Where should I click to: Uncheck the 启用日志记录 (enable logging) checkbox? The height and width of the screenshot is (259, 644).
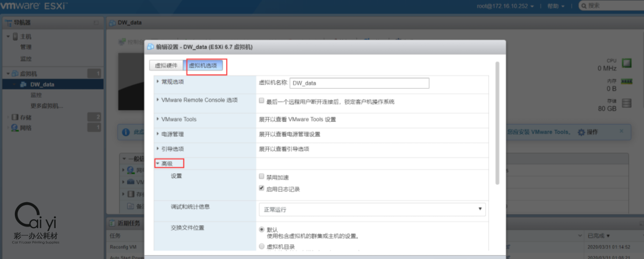click(x=262, y=189)
